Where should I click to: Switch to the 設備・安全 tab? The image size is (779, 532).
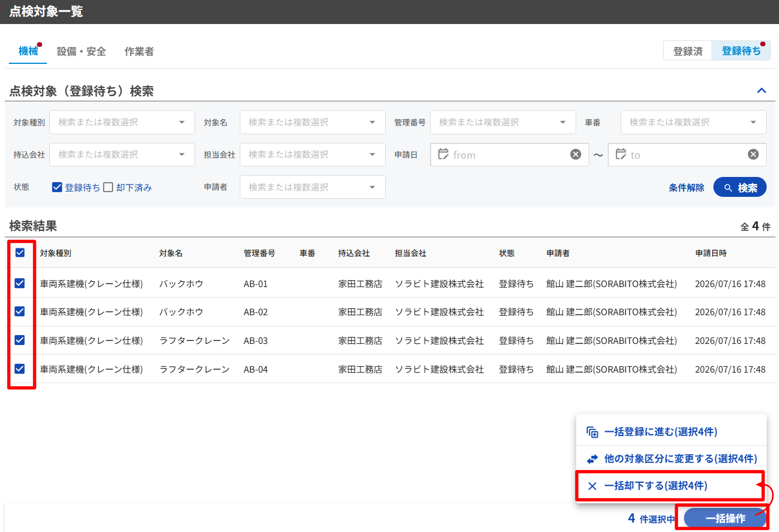pos(81,51)
